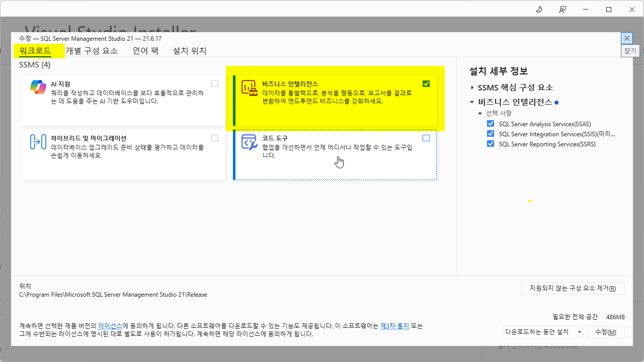The width and height of the screenshot is (644, 362).
Task: Toggle the moon theme icon in title bar
Action: coord(539,10)
